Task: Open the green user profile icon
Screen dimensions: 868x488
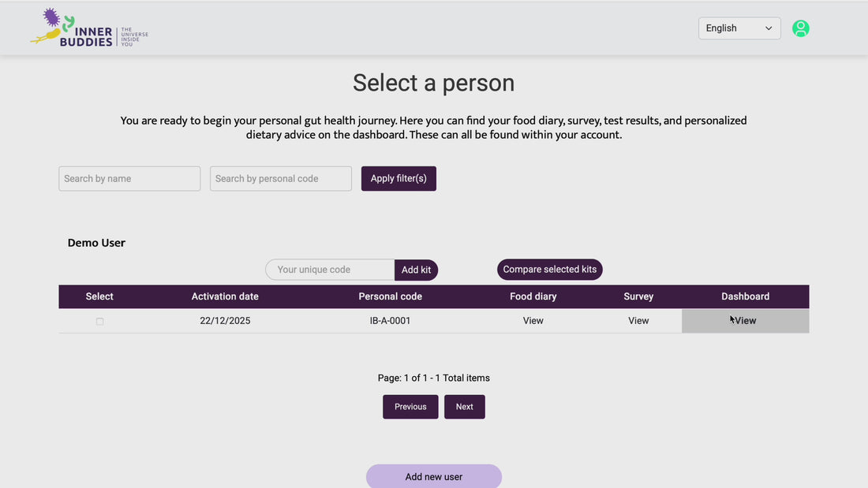Action: [x=800, y=28]
